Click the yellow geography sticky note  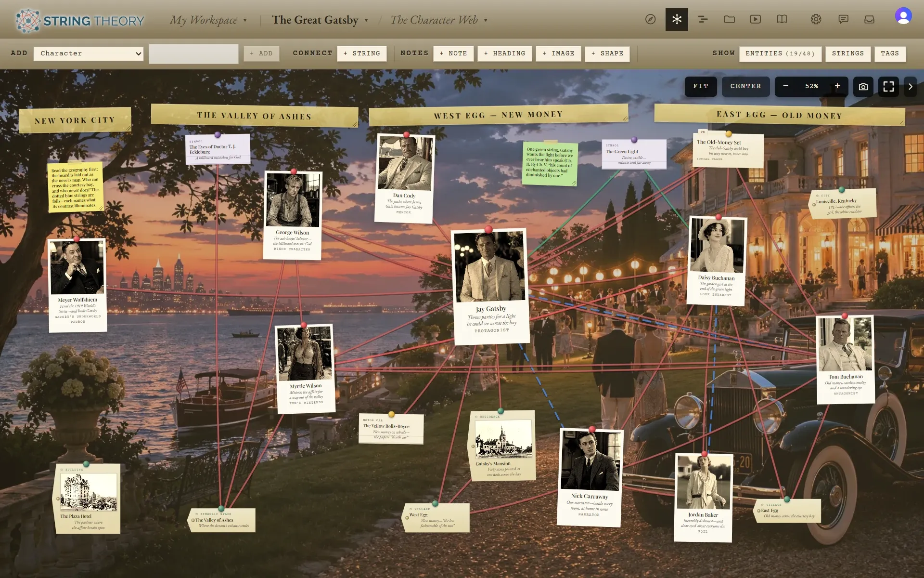(75, 188)
